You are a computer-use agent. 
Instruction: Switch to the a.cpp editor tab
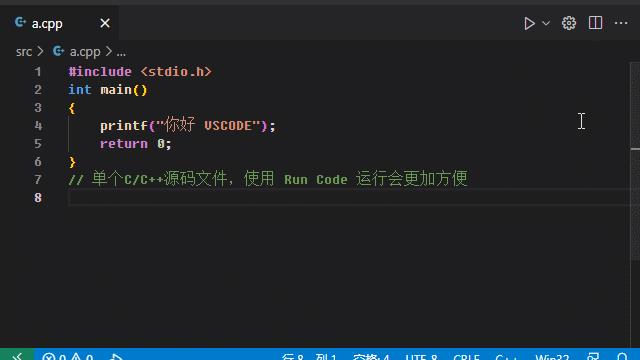60,23
